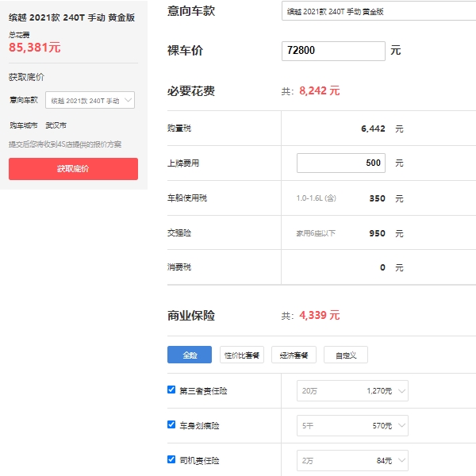Toggle the 车身划痕险 checkbox
The height and width of the screenshot is (476, 476).
tap(171, 424)
